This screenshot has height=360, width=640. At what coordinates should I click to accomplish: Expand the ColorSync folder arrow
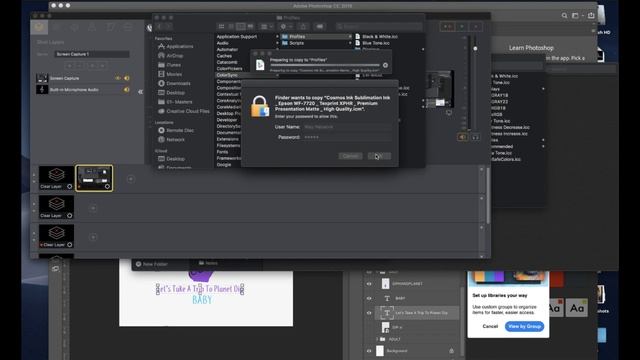pos(278,75)
